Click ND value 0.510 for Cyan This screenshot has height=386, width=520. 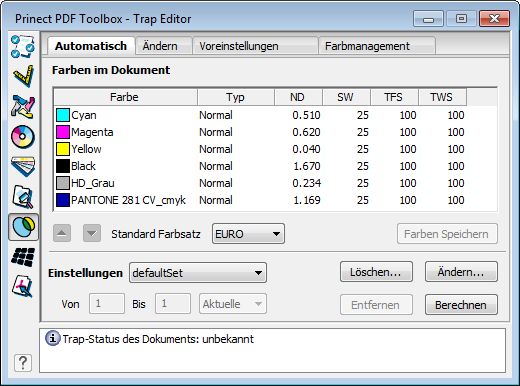click(x=306, y=115)
